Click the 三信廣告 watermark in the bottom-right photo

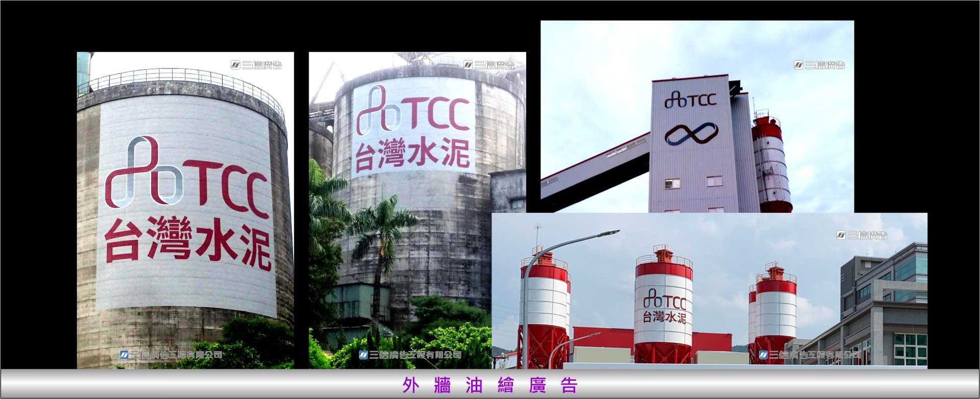point(862,235)
